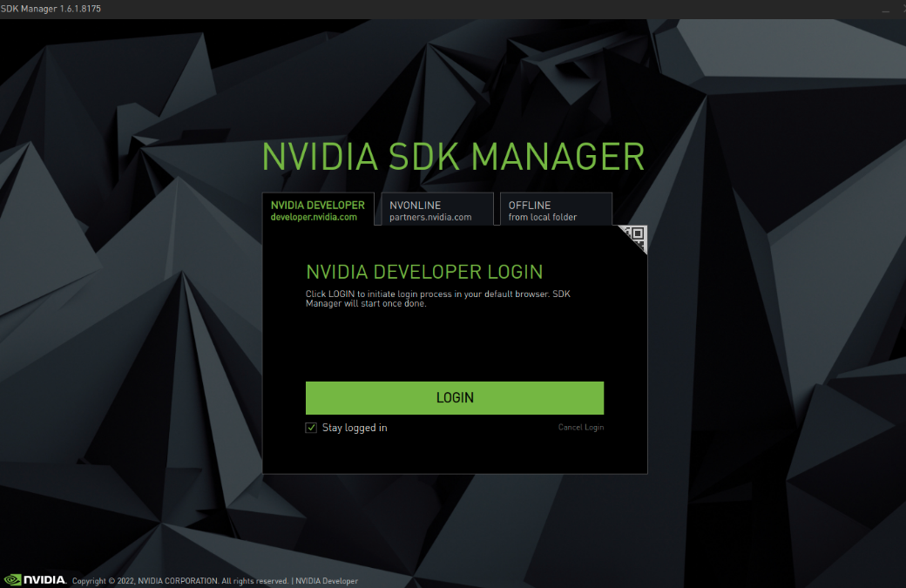
Task: Click the Cancel Login link
Action: pos(581,428)
